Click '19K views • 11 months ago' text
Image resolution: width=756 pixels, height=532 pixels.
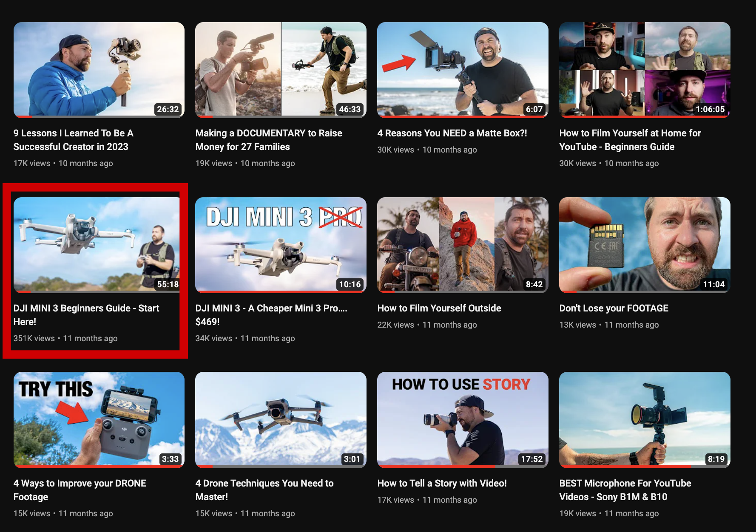tap(609, 513)
